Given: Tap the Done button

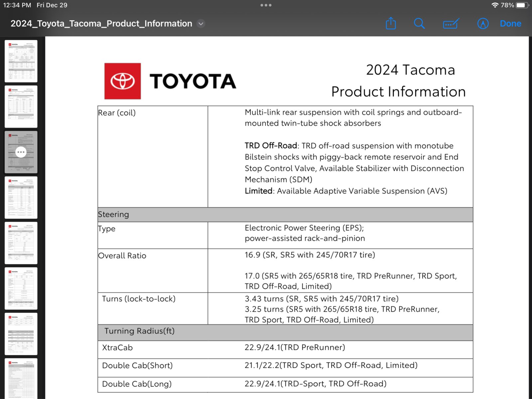Looking at the screenshot, I should pyautogui.click(x=510, y=24).
